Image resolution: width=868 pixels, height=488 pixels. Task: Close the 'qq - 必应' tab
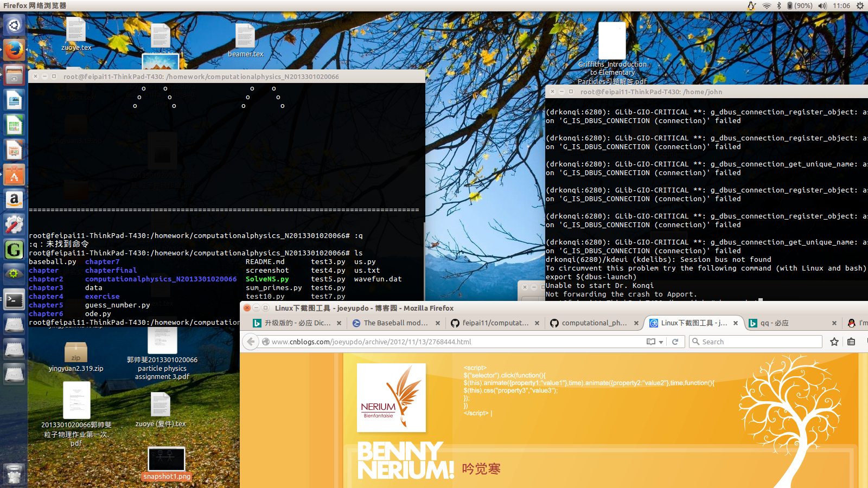click(834, 323)
